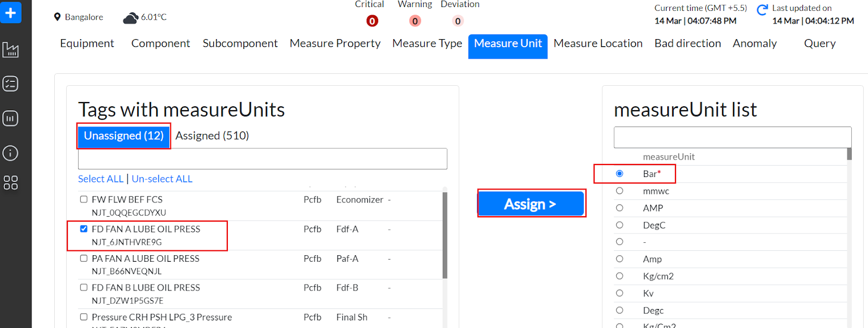
Task: Tick the PA FAN A LUBE OIL PRESS checkbox
Action: 84,258
